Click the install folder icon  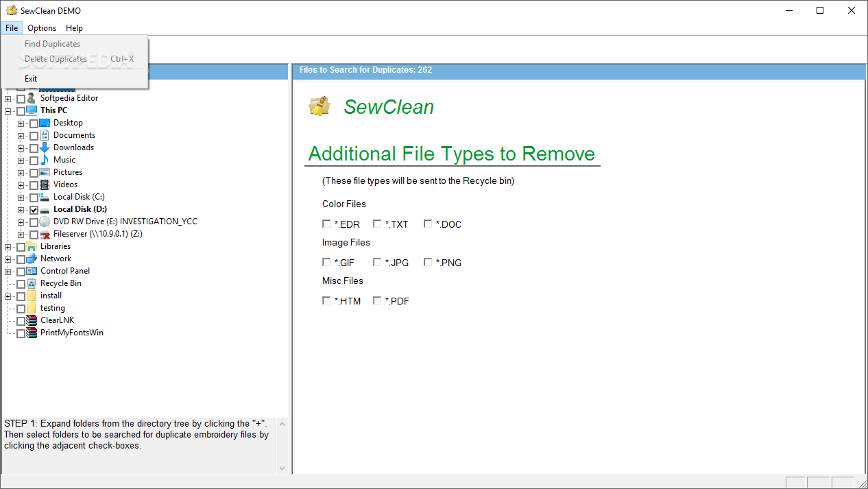coord(32,296)
